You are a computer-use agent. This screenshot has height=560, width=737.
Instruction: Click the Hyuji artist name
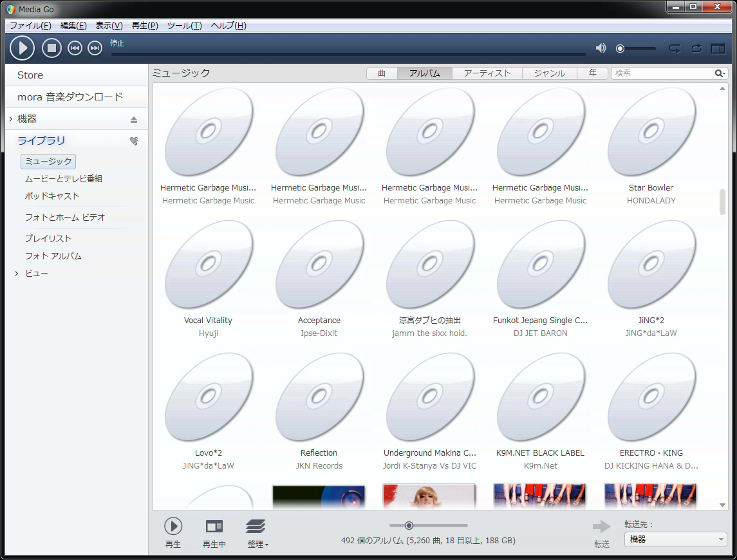point(208,333)
